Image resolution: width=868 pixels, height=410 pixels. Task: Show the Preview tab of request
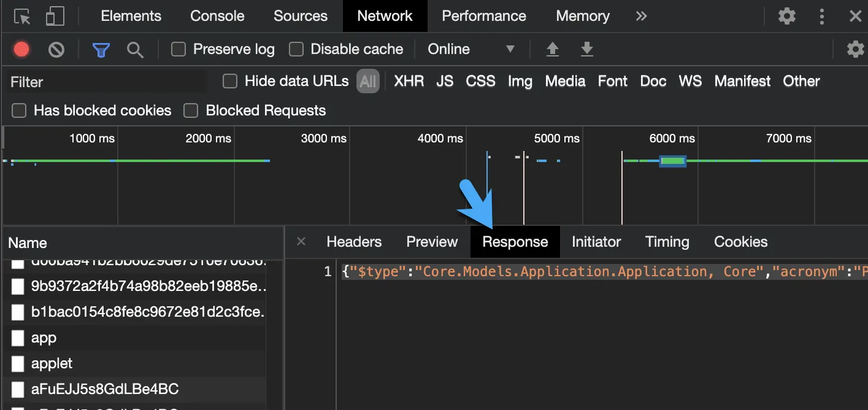[432, 242]
